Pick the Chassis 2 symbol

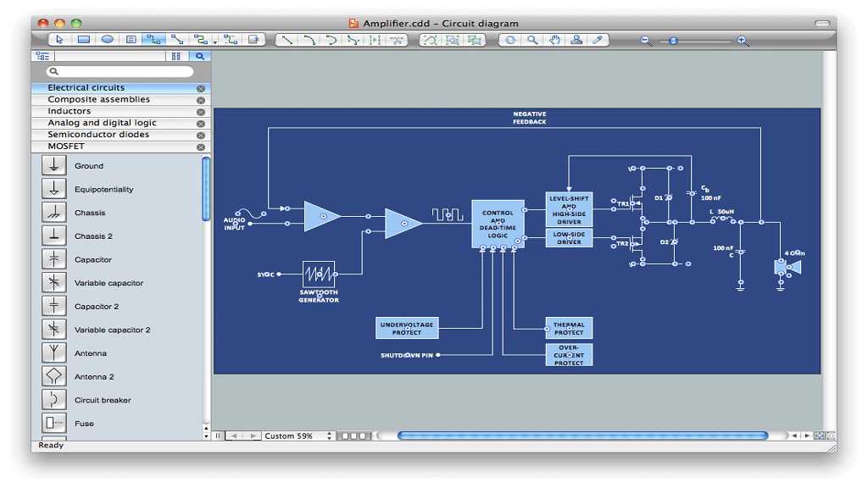coord(53,236)
